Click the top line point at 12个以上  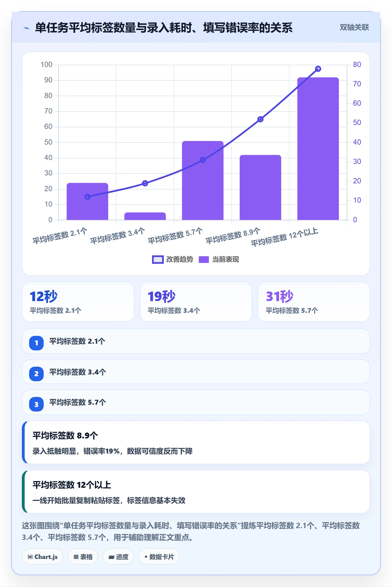[x=318, y=69]
